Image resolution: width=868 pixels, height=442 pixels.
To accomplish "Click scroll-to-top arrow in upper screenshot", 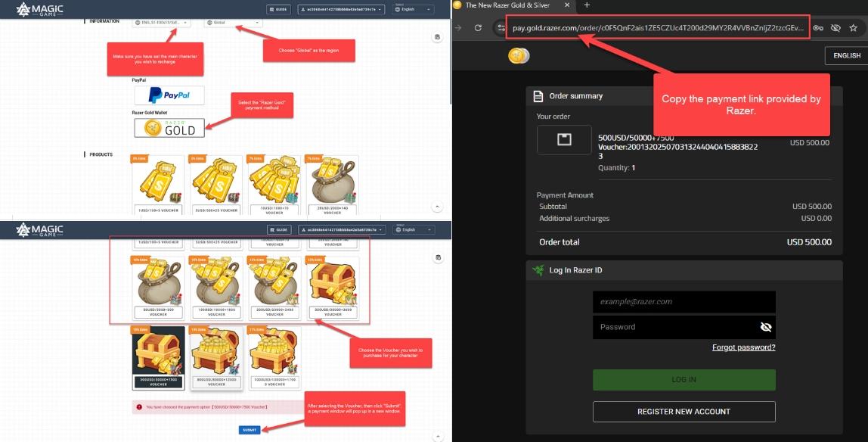I will pos(437,207).
